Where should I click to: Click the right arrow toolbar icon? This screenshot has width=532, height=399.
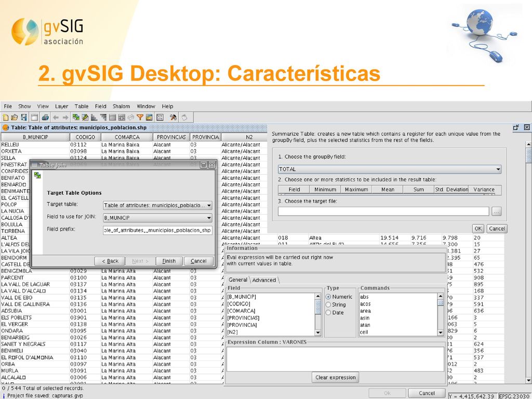[65, 117]
